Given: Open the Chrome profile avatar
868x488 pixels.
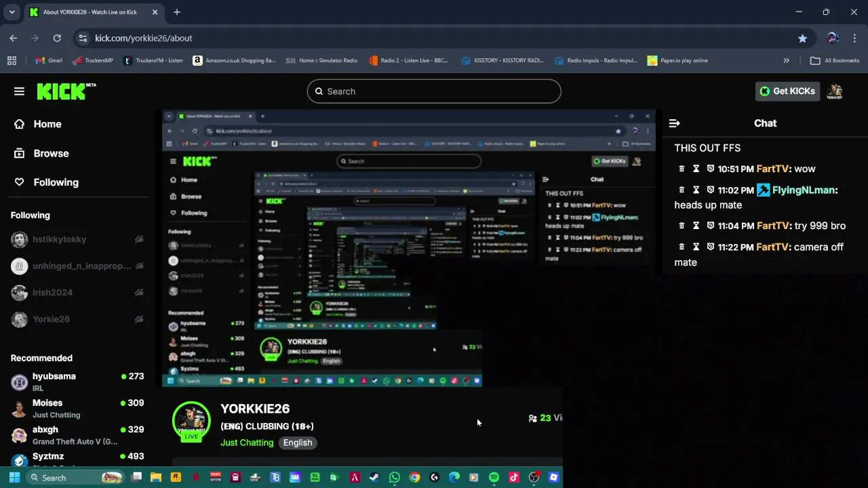Looking at the screenshot, I should [x=833, y=38].
